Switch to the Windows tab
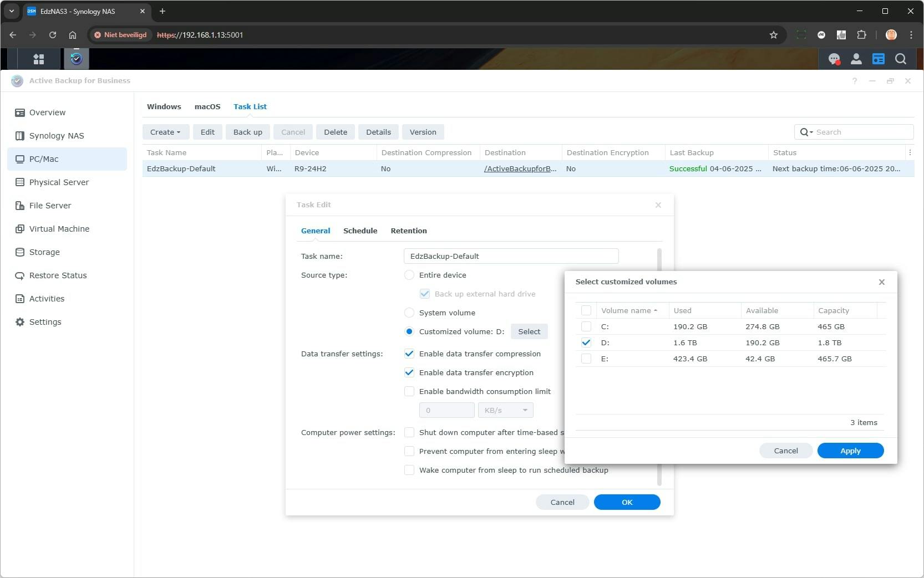Image resolution: width=924 pixels, height=578 pixels. (164, 106)
